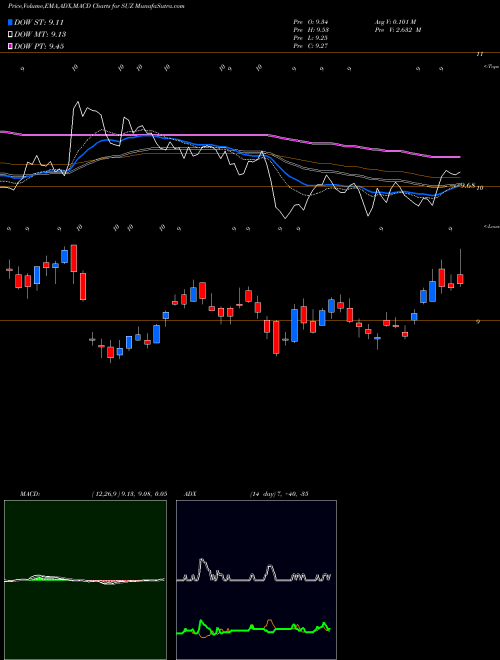Click the 9.68 EMA value label

[467, 185]
